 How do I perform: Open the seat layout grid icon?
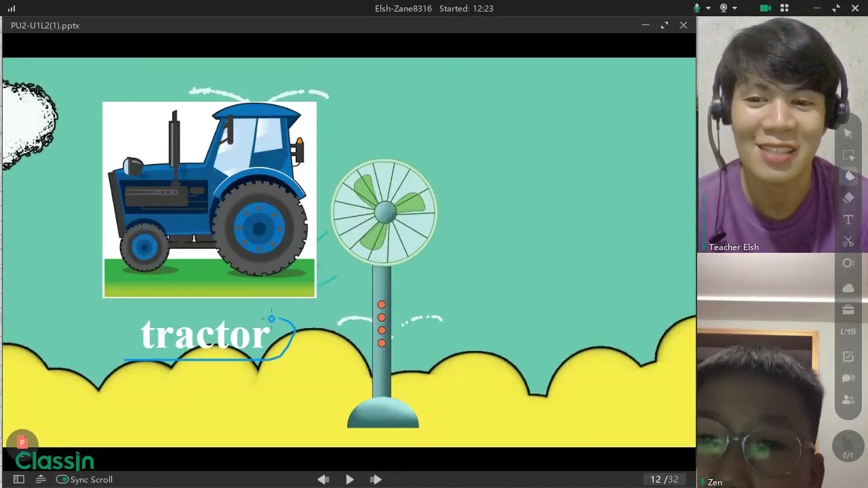(x=785, y=8)
